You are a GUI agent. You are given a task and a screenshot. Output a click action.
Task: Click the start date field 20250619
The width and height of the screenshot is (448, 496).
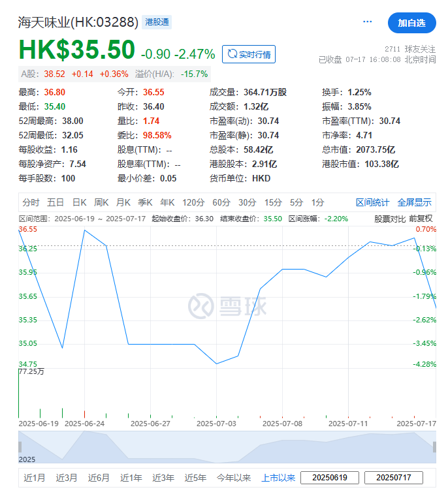coord(330,478)
